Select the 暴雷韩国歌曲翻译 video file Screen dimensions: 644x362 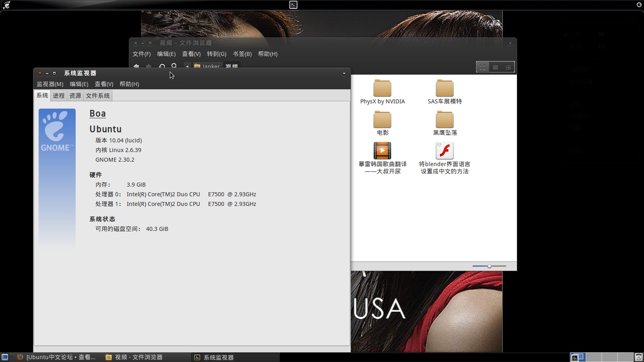pos(382,151)
